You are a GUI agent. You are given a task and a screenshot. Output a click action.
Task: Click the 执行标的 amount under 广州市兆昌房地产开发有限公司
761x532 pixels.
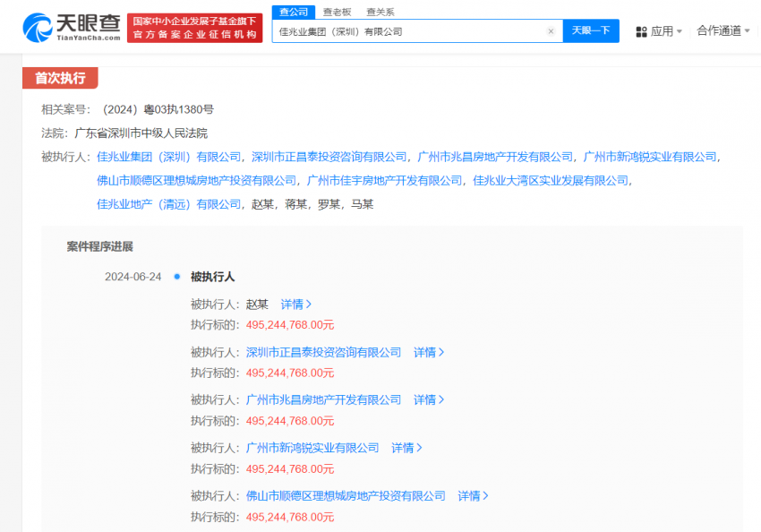[x=290, y=421]
